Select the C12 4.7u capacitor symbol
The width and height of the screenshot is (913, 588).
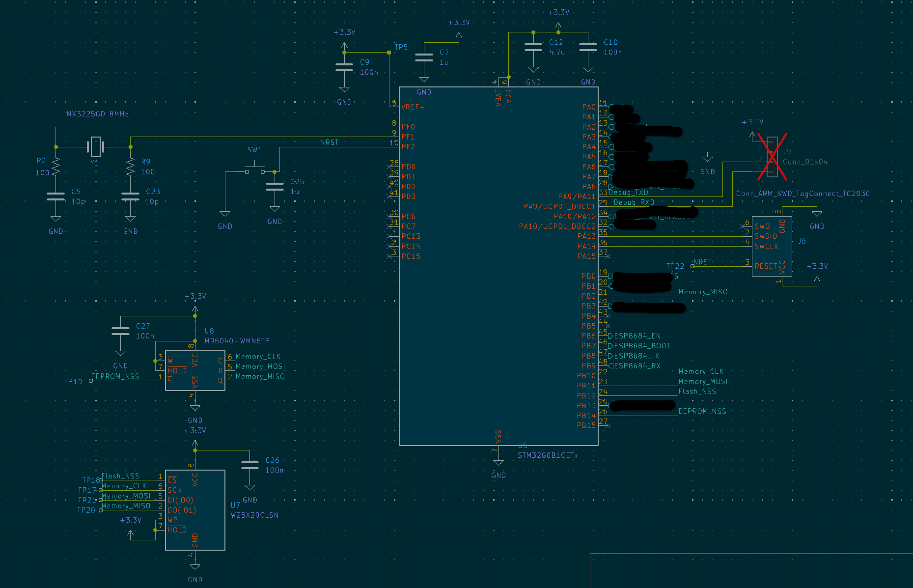(533, 47)
